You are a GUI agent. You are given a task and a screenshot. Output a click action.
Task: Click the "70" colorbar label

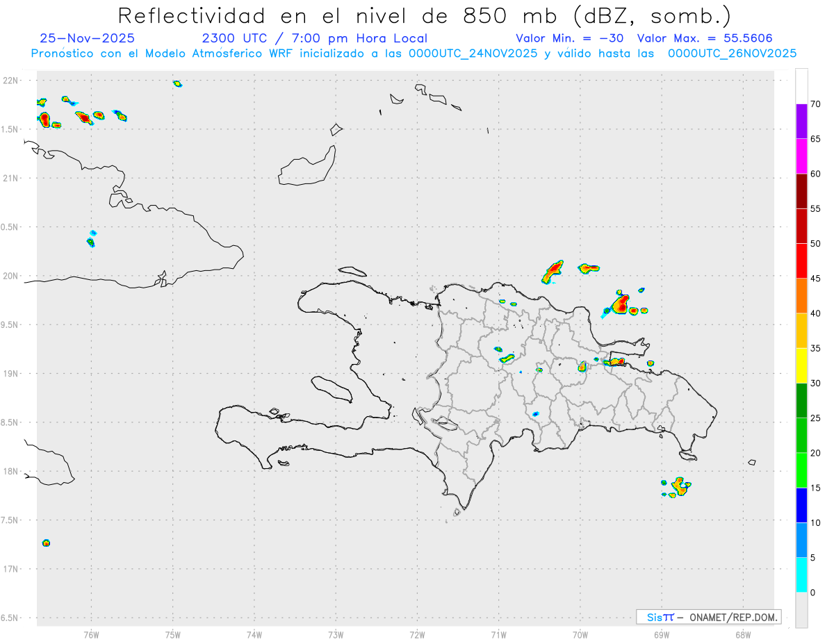(815, 104)
